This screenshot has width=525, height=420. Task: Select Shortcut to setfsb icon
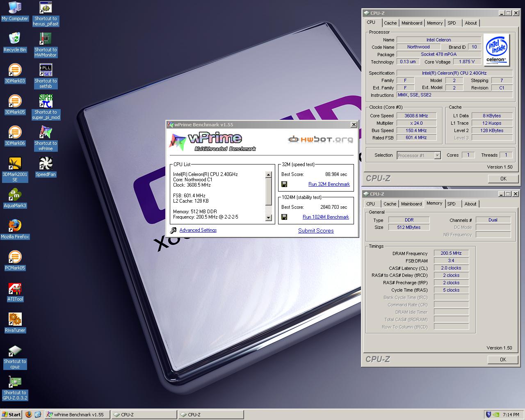(x=46, y=76)
